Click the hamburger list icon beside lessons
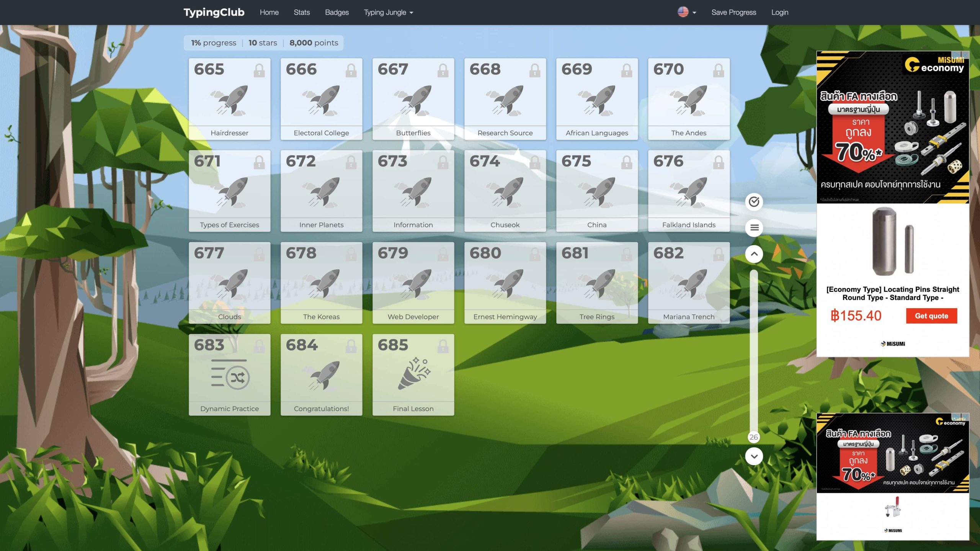This screenshot has height=551, width=980. [754, 228]
